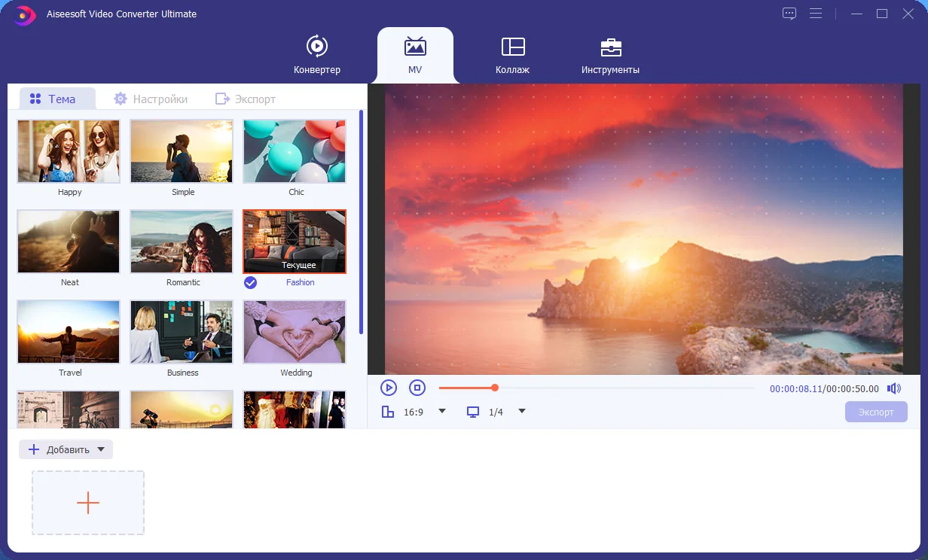Expand the 16:9 aspect ratio dropdown
This screenshot has width=928, height=560.
442,411
